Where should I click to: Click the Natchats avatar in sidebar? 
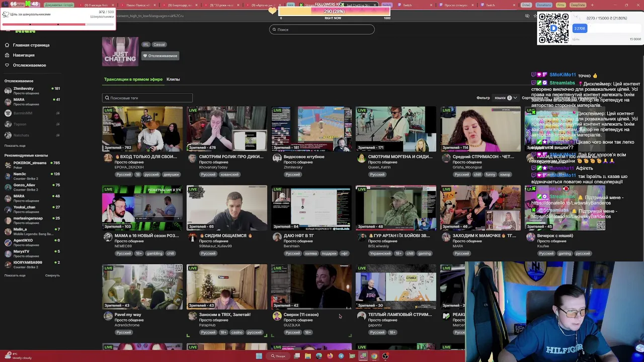(x=8, y=135)
